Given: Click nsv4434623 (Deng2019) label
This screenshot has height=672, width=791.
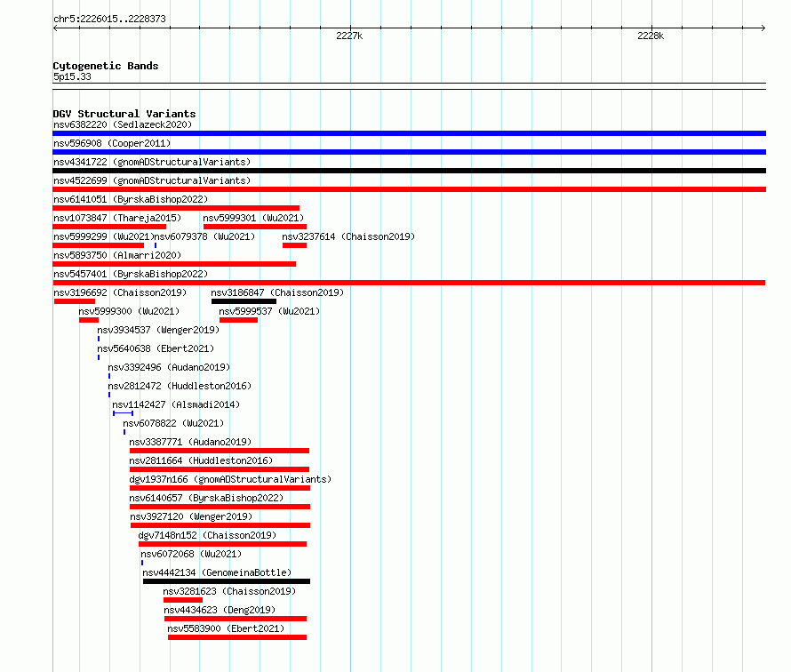Looking at the screenshot, I should [220, 610].
